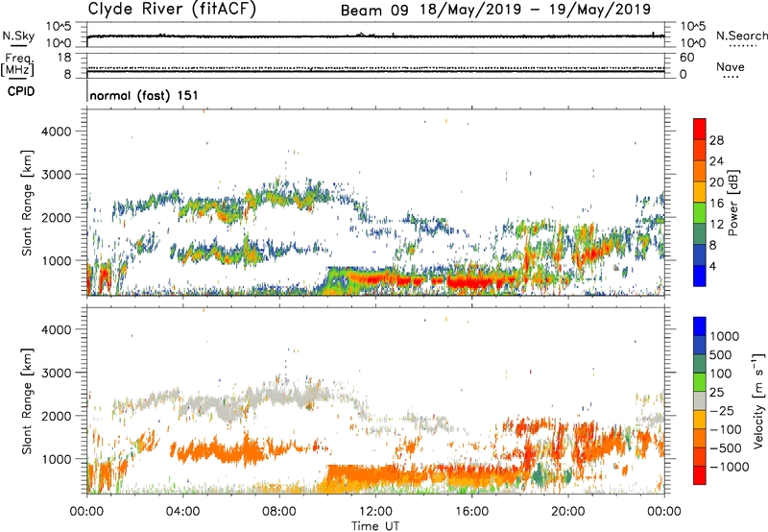The height and width of the screenshot is (532, 768).
Task: Click the "20:00" time tick label
Action: [x=568, y=512]
